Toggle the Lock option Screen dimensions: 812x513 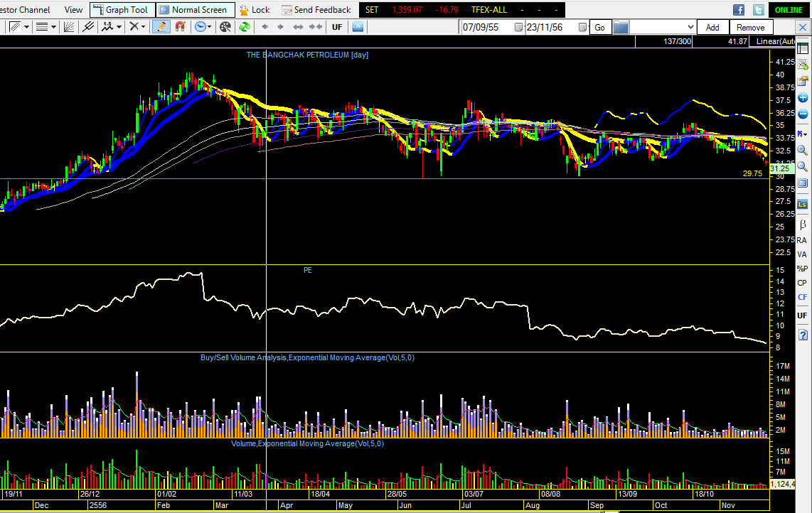pos(255,10)
